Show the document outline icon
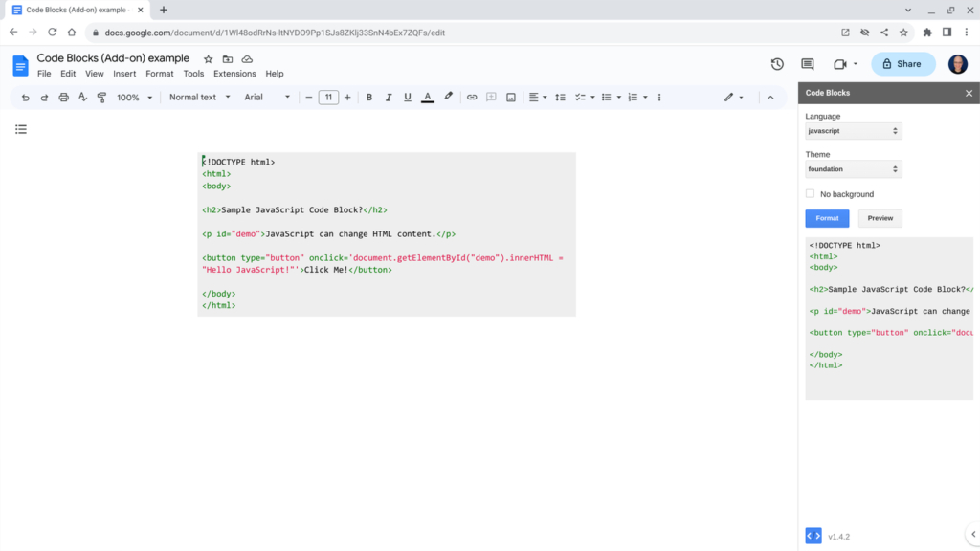The image size is (980, 551). coord(21,129)
